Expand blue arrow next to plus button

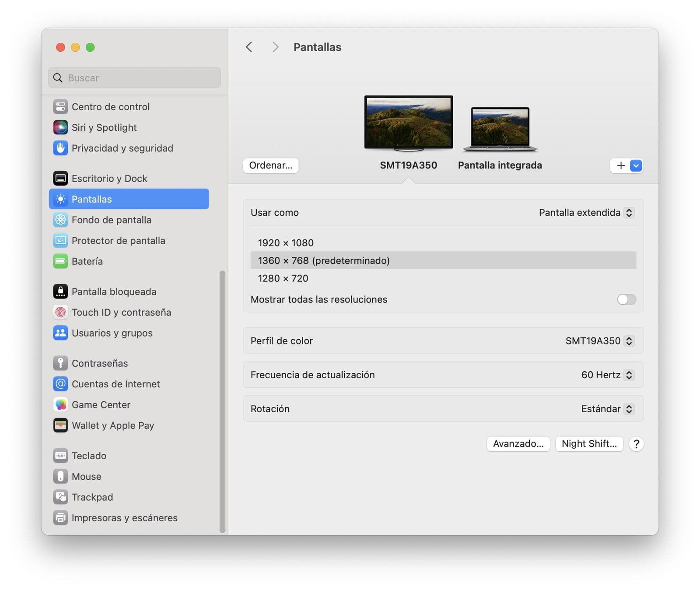click(636, 165)
